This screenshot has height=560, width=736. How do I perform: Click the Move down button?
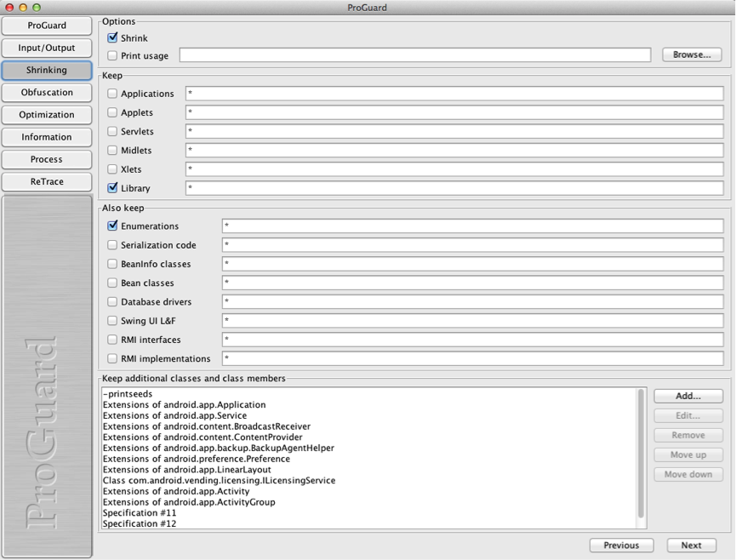pos(688,475)
